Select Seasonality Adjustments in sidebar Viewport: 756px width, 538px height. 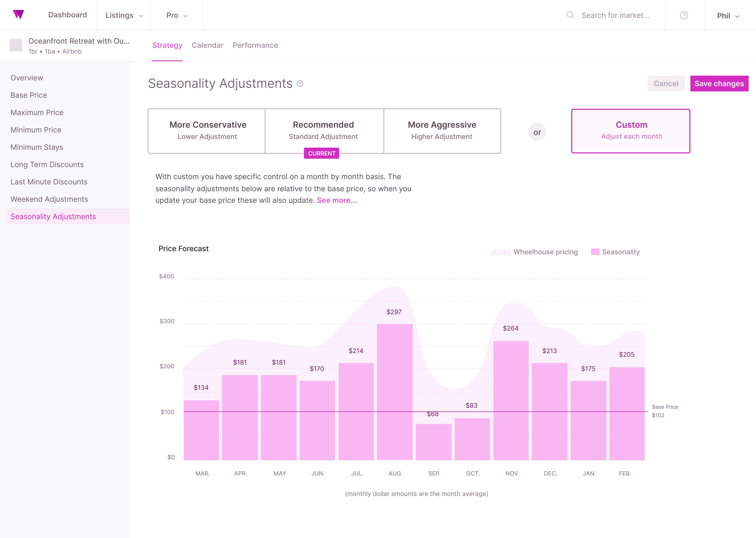(x=67, y=216)
